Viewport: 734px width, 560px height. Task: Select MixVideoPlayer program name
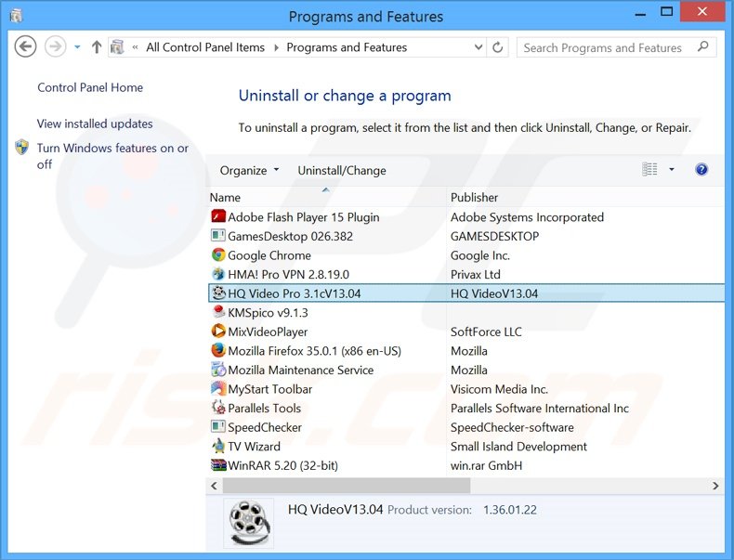[268, 332]
